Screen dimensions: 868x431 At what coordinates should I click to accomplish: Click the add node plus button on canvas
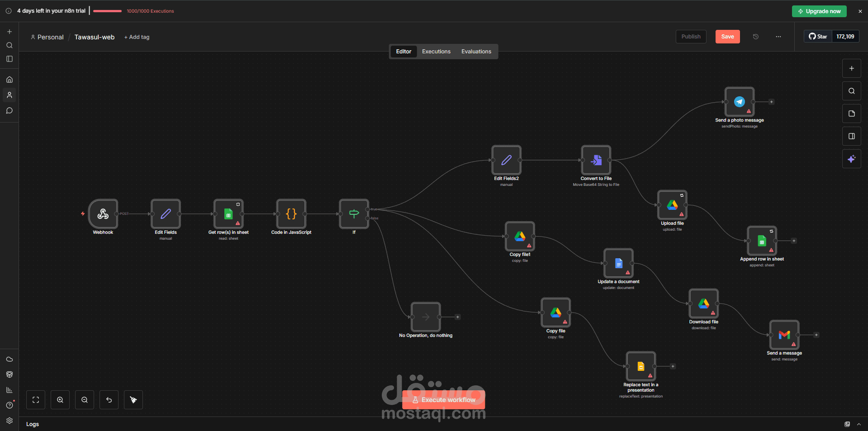(x=852, y=68)
